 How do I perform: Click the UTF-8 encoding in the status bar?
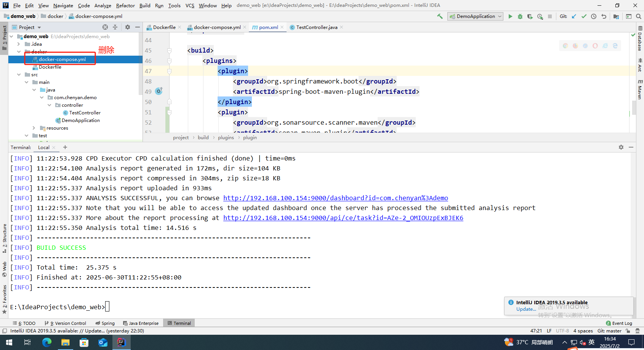tap(562, 331)
